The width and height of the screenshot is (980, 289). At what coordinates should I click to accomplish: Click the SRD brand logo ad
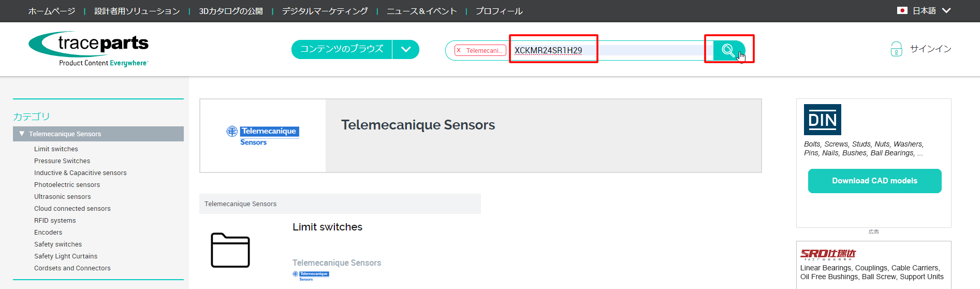[x=828, y=254]
